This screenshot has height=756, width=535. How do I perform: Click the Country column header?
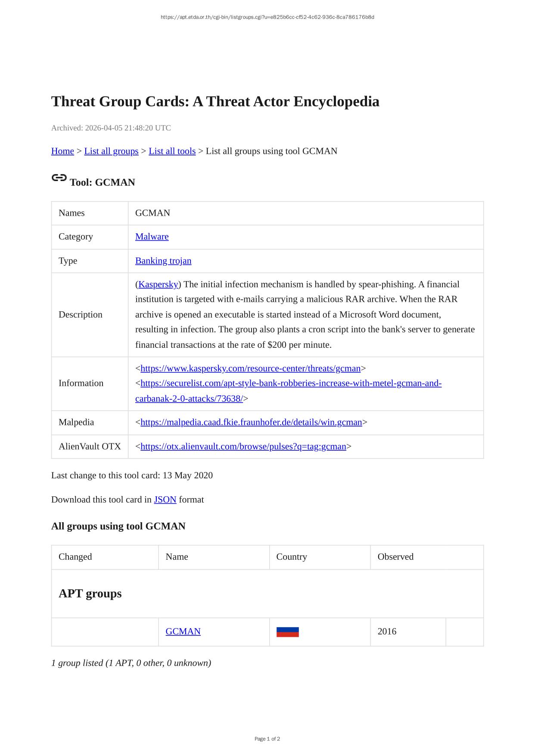pos(292,557)
